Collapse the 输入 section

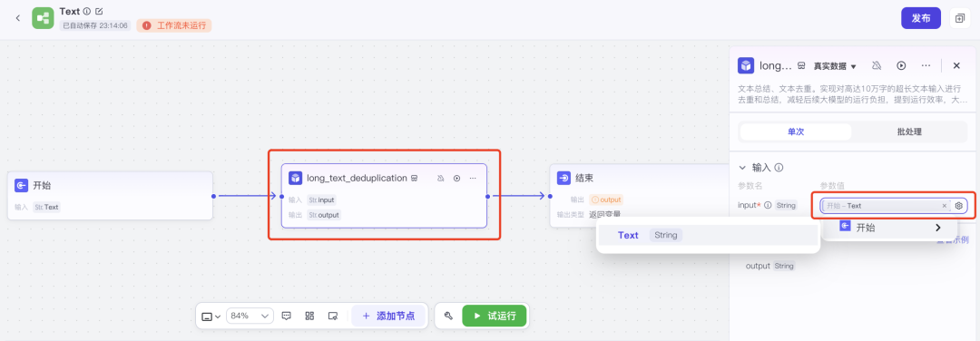click(742, 168)
